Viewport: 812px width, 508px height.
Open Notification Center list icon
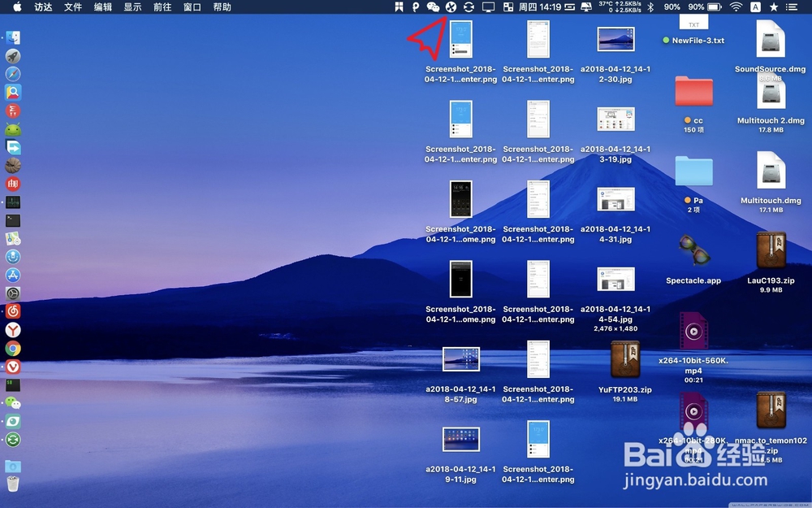click(792, 7)
